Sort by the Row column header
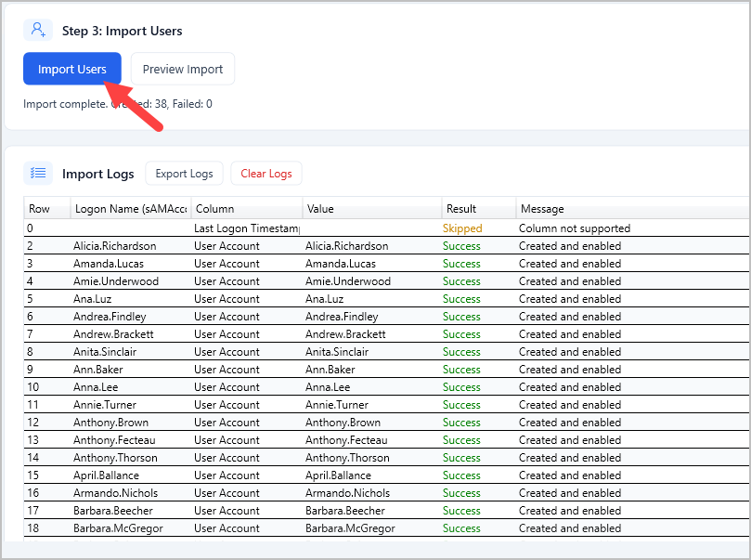Viewport: 751px width, 560px height. (47, 209)
